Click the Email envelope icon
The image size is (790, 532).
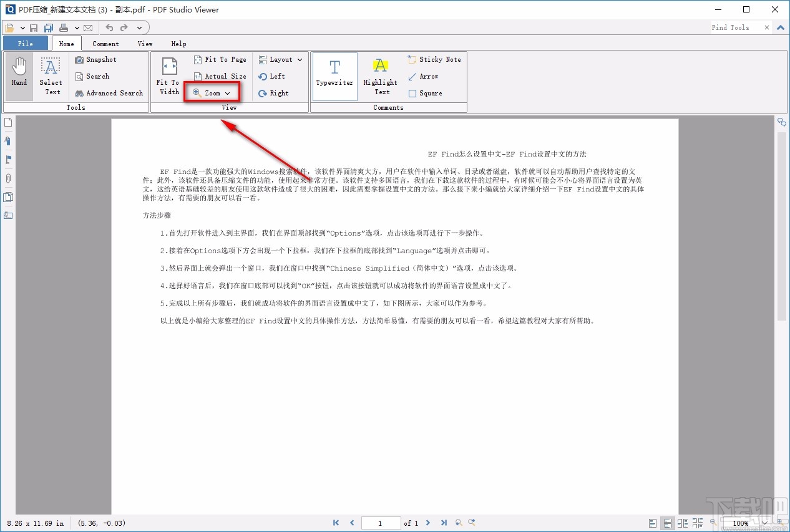(x=88, y=27)
